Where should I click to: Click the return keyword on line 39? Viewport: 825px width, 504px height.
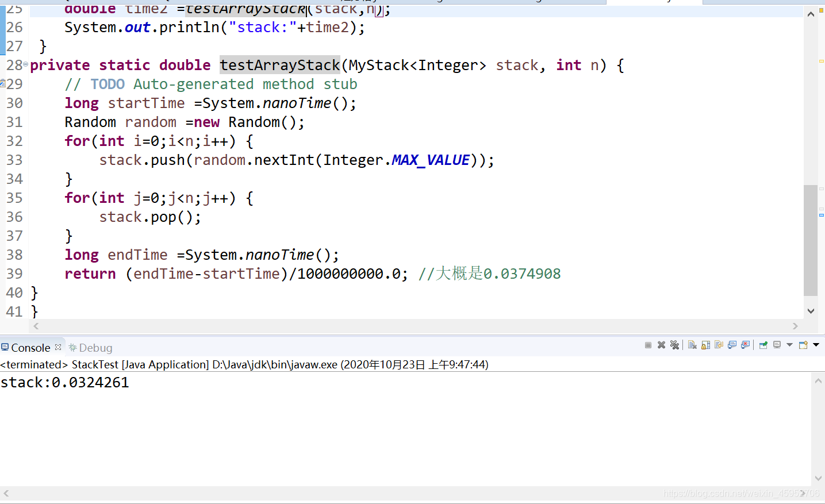tap(90, 274)
